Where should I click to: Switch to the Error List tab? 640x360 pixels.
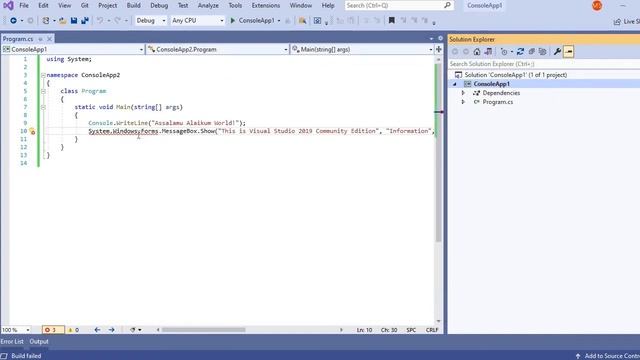[x=12, y=342]
